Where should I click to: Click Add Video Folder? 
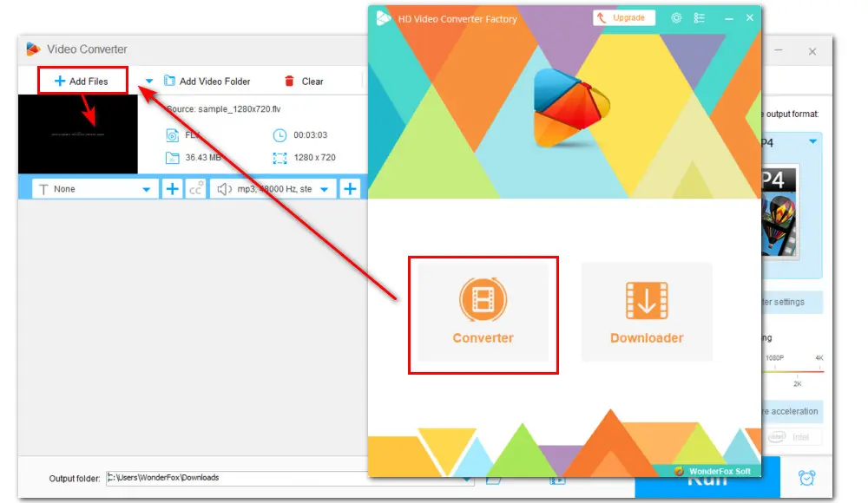coord(207,82)
